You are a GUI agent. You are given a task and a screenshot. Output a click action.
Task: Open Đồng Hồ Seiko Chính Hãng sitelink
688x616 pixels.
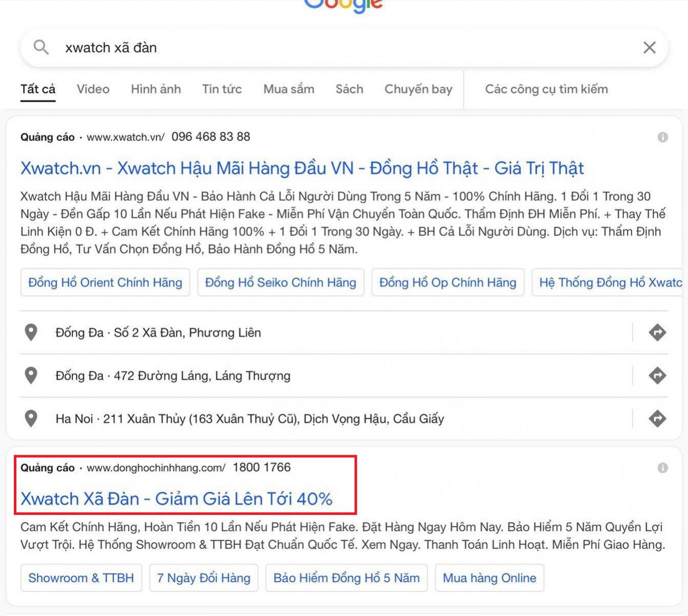coord(280,282)
